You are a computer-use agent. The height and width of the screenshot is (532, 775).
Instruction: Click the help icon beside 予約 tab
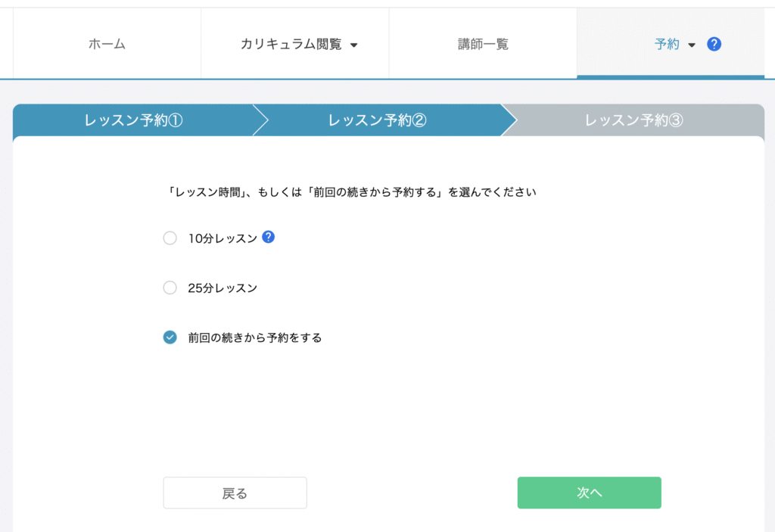714,44
